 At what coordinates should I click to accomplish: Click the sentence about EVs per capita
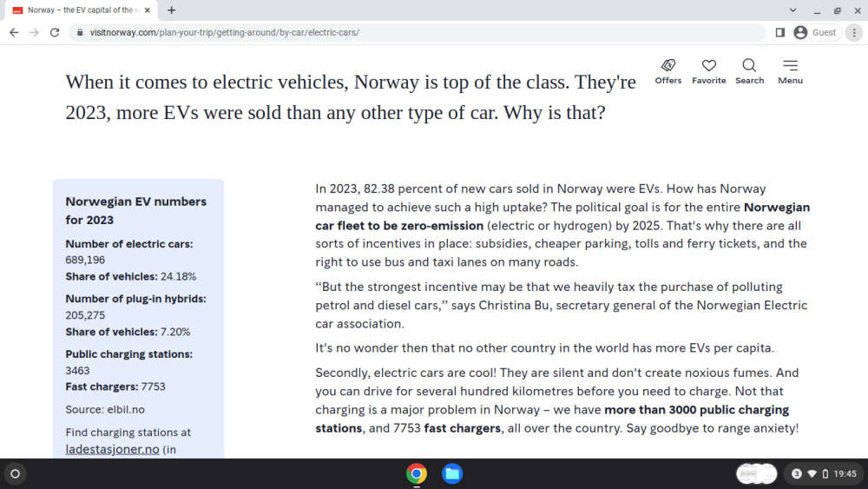(545, 347)
